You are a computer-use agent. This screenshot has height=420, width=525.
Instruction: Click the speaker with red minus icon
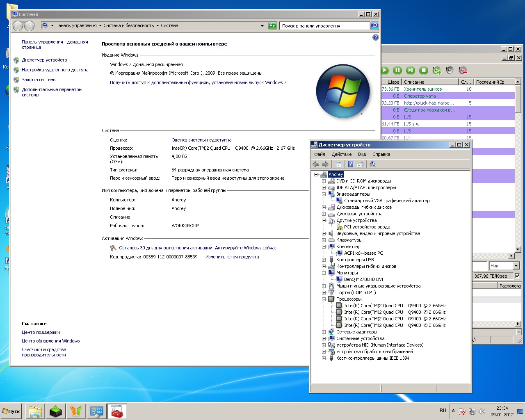click(x=463, y=70)
